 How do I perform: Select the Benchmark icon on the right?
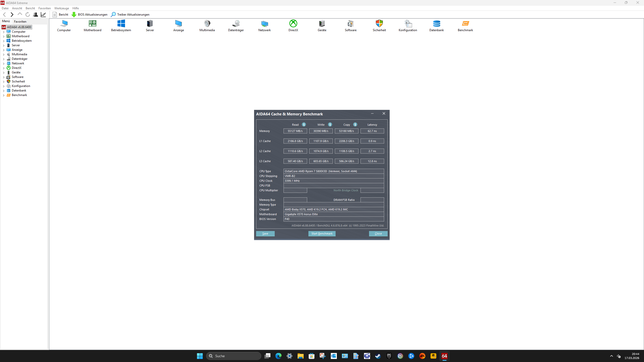[x=465, y=25]
